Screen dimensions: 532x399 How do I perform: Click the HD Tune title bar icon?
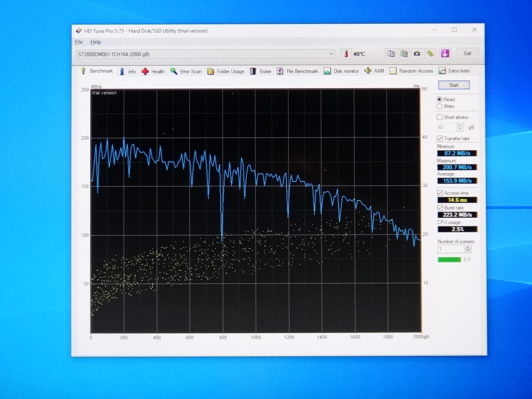point(79,31)
